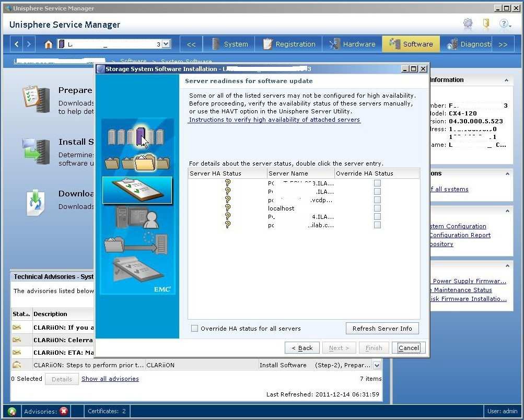Click Download updates document icon
This screenshot has width=524, height=420.
click(36, 203)
